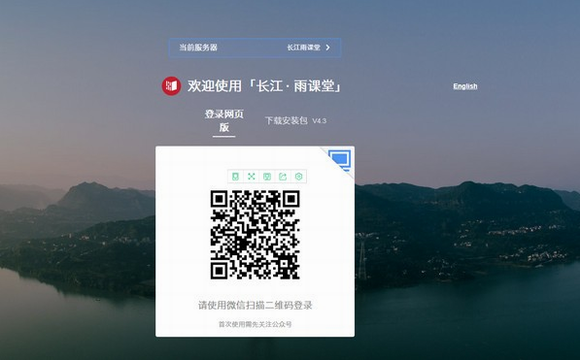Open the 长江雨课堂 server choice

point(304,47)
